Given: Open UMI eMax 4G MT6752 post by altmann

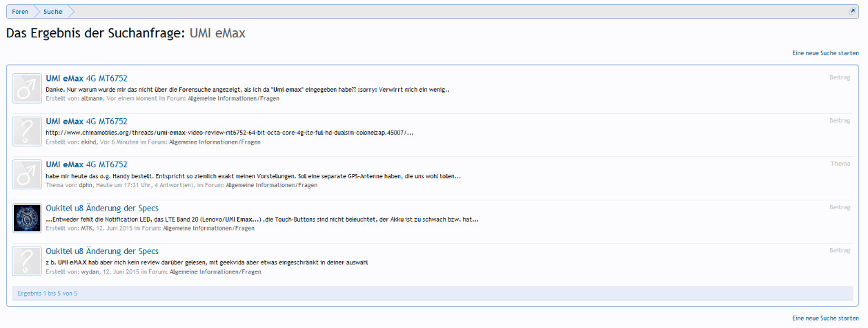Looking at the screenshot, I should pos(86,79).
